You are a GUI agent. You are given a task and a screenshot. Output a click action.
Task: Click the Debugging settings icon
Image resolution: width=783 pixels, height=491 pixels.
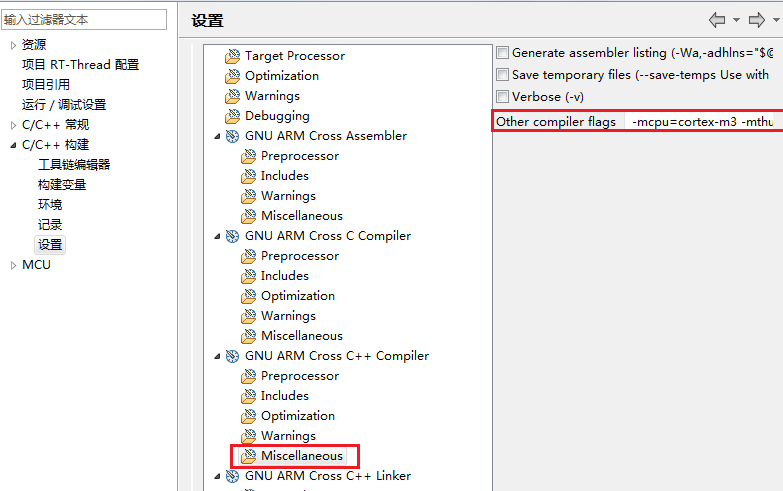(233, 116)
